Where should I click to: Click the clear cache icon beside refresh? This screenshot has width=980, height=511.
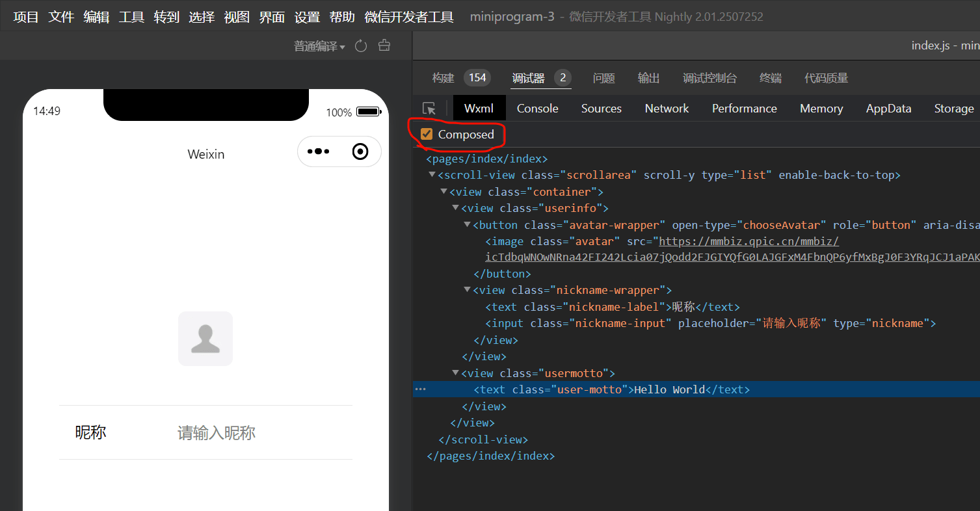384,46
